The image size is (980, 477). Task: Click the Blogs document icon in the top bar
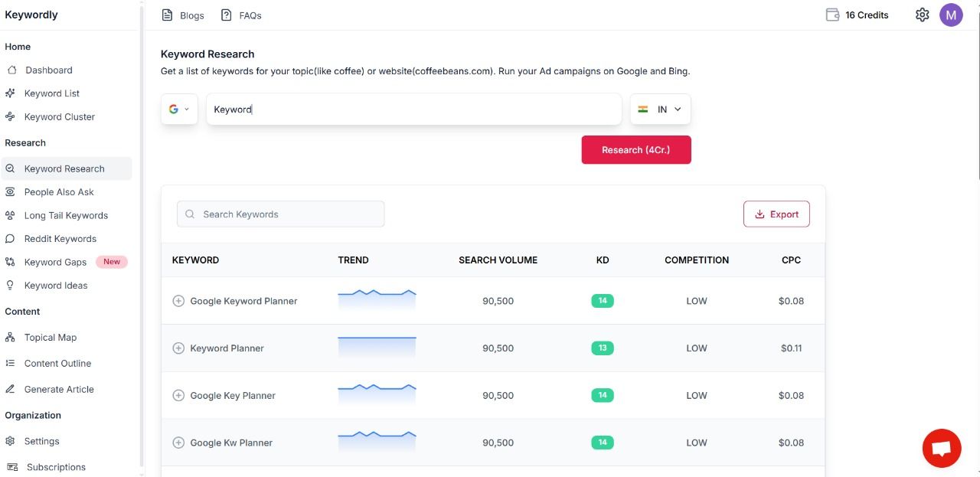[167, 15]
